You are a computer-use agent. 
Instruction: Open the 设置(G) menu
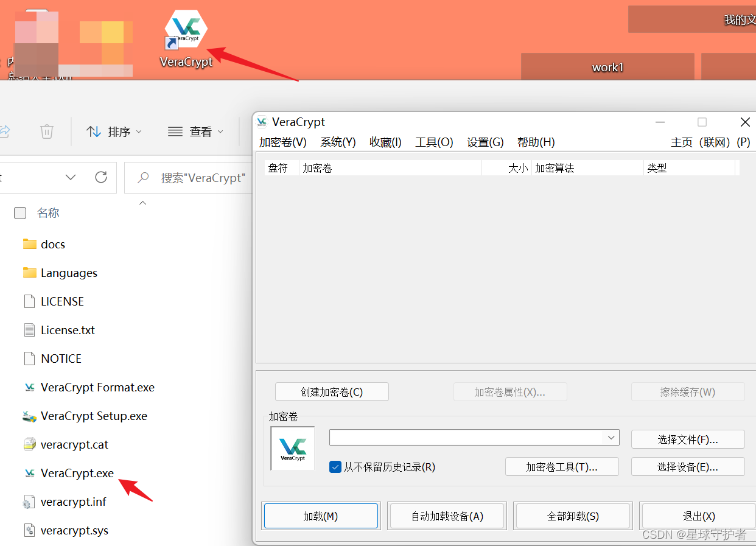(486, 142)
